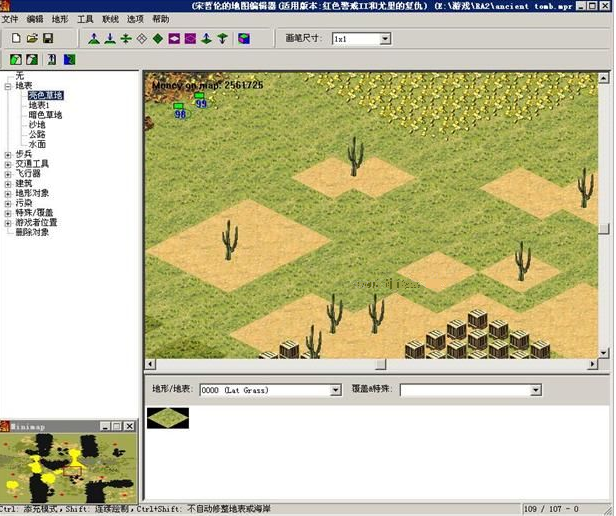Select the lower terrain height tool
616x516 pixels.
[x=110, y=39]
